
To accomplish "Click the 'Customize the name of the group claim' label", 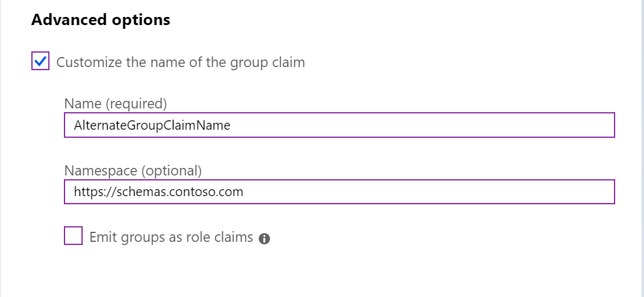I will coord(180,62).
